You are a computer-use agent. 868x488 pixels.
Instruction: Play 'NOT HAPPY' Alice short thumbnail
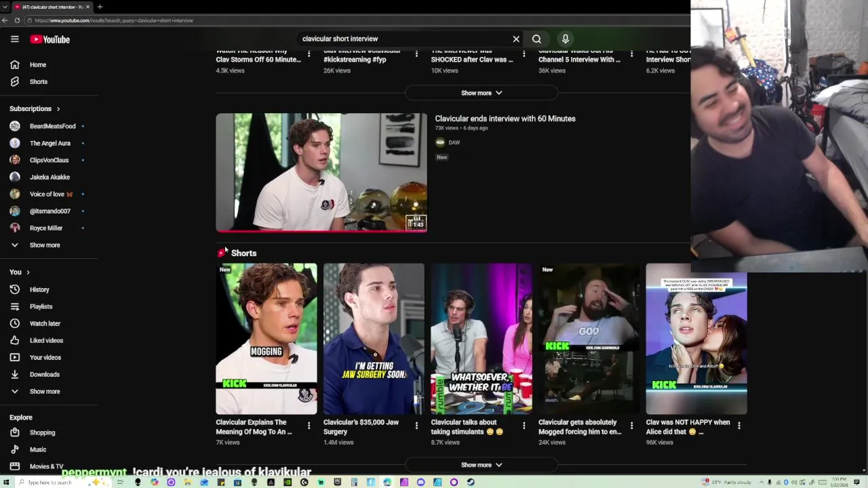(696, 339)
